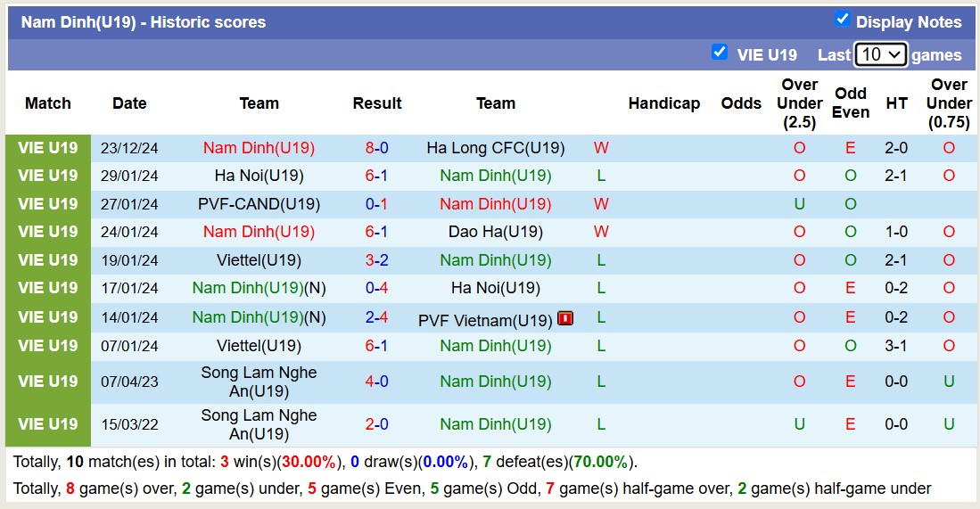Open PVF Vietnam(U19) team link
The height and width of the screenshot is (509, 980).
(485, 320)
